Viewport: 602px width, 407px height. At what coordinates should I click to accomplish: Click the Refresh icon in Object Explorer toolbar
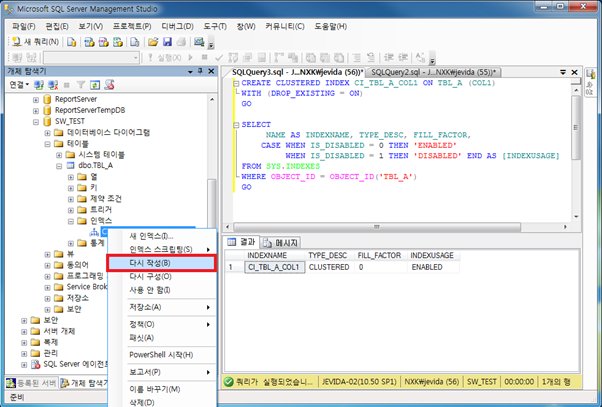[x=95, y=85]
